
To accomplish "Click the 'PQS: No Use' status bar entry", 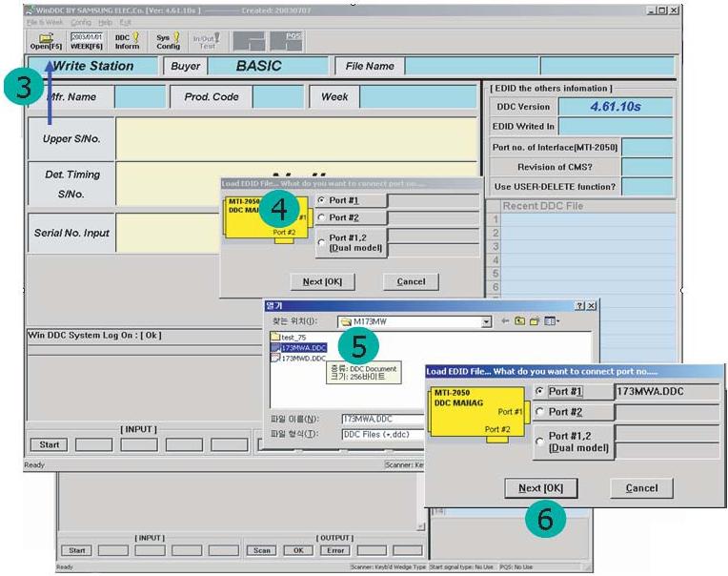I will (x=516, y=567).
